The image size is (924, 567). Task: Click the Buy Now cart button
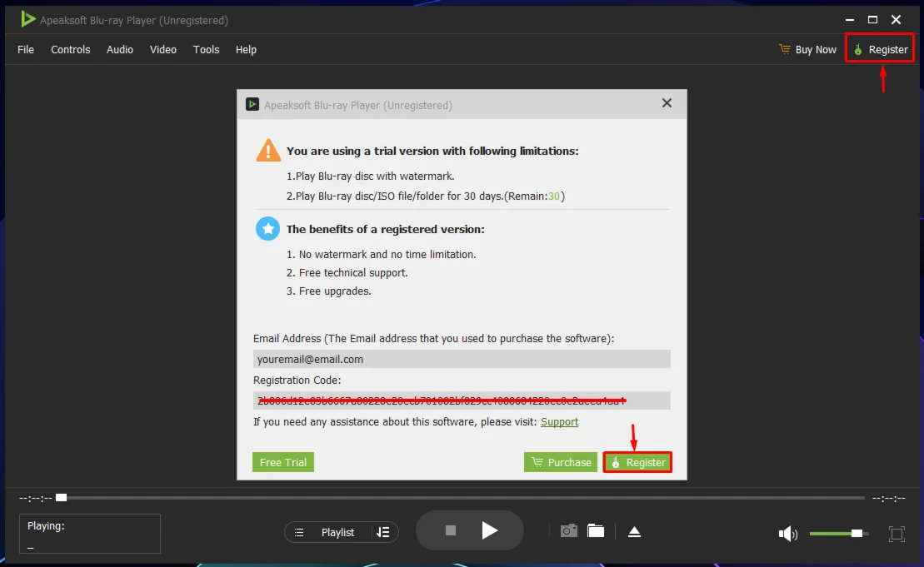(807, 49)
